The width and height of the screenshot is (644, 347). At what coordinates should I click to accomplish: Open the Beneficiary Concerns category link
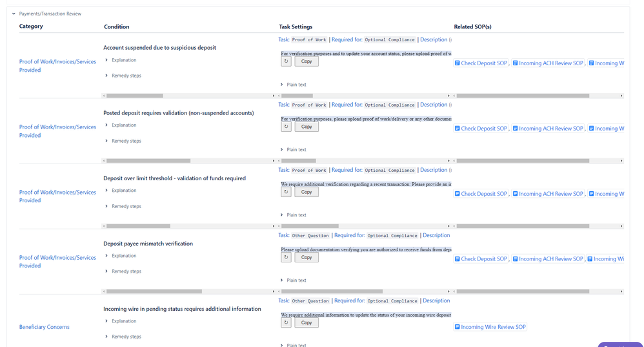(45, 327)
